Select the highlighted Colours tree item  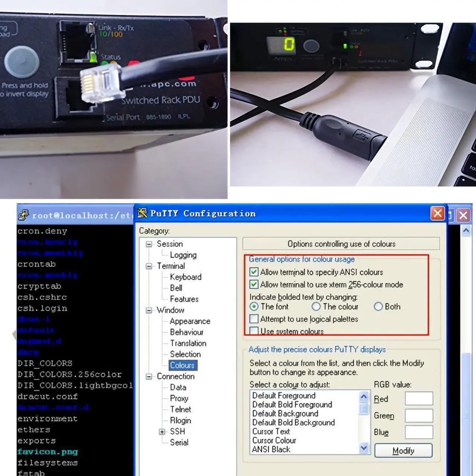(182, 365)
